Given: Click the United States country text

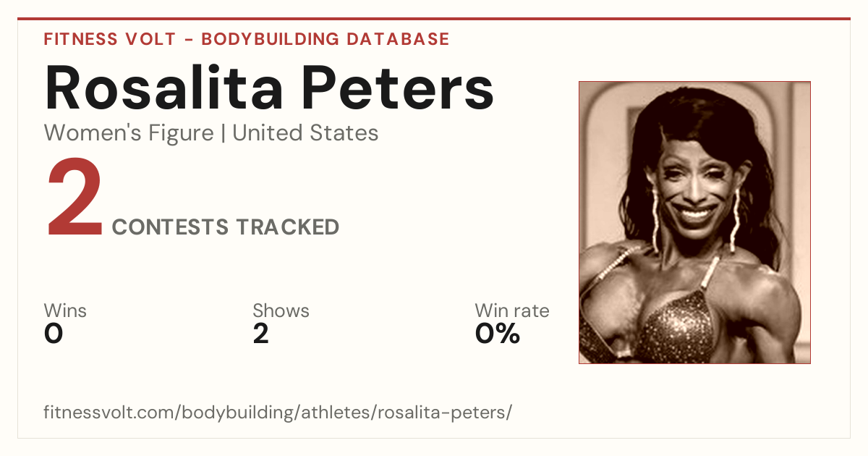Looking at the screenshot, I should click(305, 133).
